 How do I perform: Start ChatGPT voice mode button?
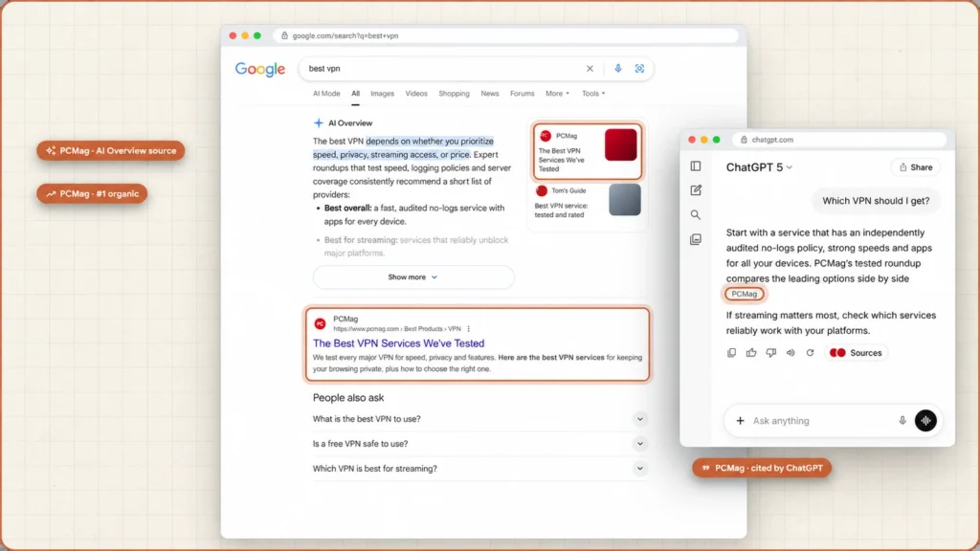925,421
